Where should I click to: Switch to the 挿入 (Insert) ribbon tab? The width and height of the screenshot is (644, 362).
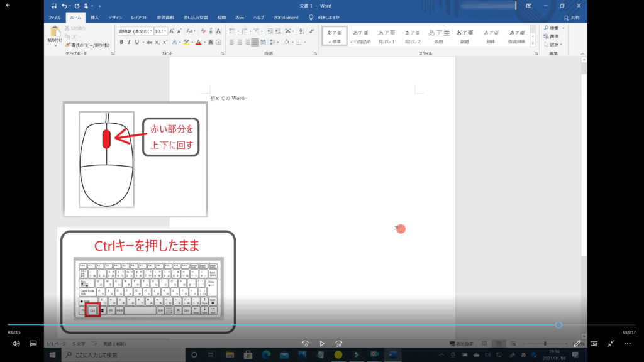pyautogui.click(x=94, y=18)
